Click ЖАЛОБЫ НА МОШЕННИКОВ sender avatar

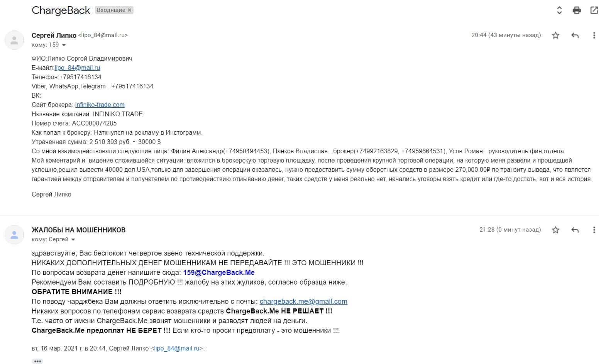[14, 235]
